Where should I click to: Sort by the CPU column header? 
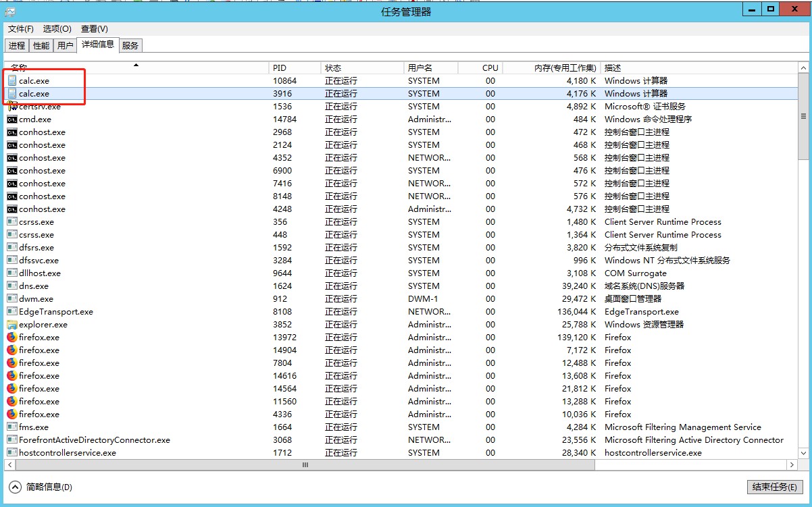pyautogui.click(x=480, y=68)
